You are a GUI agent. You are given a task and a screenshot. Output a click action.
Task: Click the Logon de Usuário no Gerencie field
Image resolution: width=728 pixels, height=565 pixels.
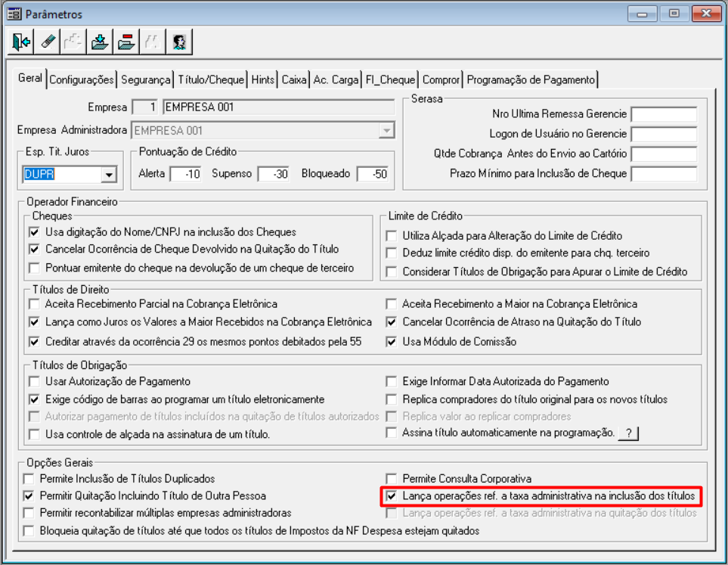point(664,135)
